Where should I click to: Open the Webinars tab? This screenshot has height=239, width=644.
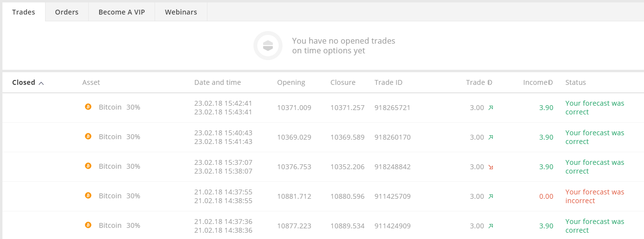[181, 12]
